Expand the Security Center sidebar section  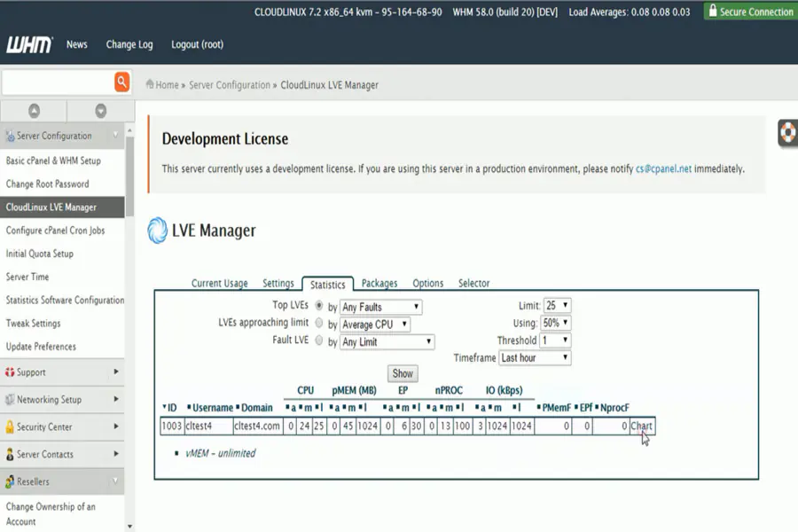[62, 427]
